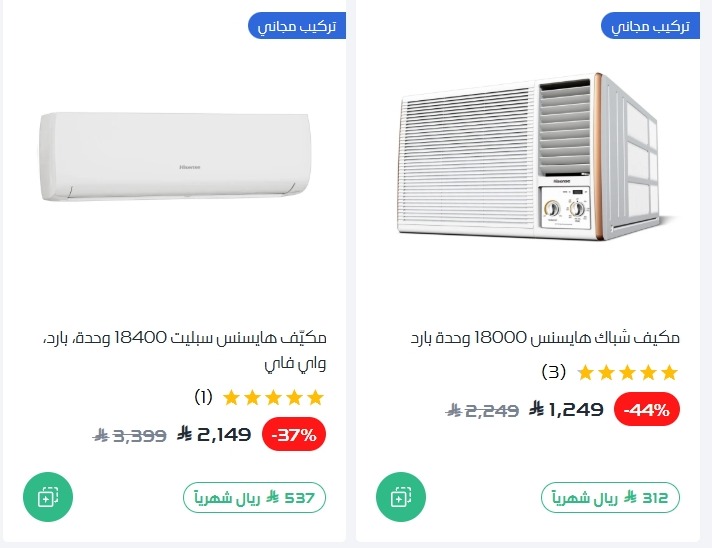Click 537 ريال شهرياً installment badge
The width and height of the screenshot is (712, 548).
tap(255, 497)
